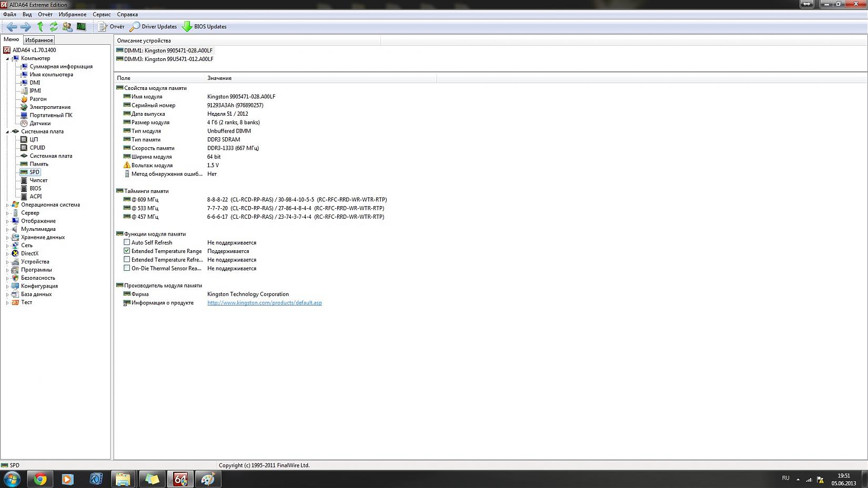
Task: Collapse the Компьютер tree node
Action: point(7,58)
